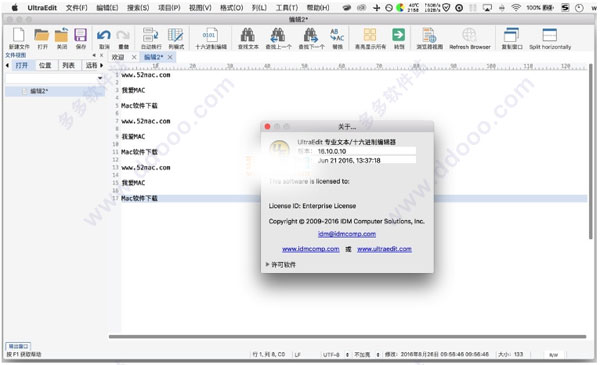
Task: Click the R/W status bar indicator
Action: coord(553,355)
